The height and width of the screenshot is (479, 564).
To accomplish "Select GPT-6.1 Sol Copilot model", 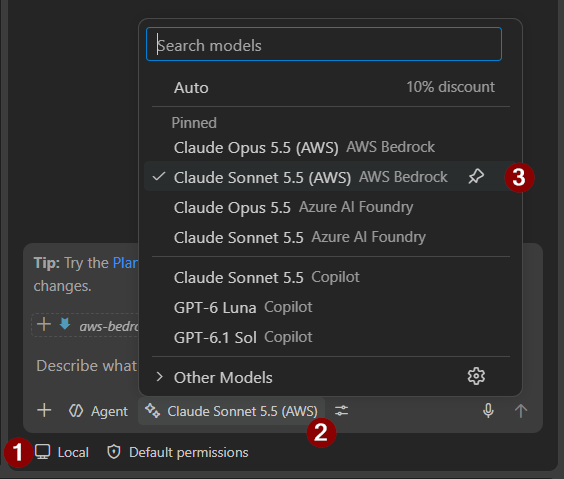I will click(331, 337).
